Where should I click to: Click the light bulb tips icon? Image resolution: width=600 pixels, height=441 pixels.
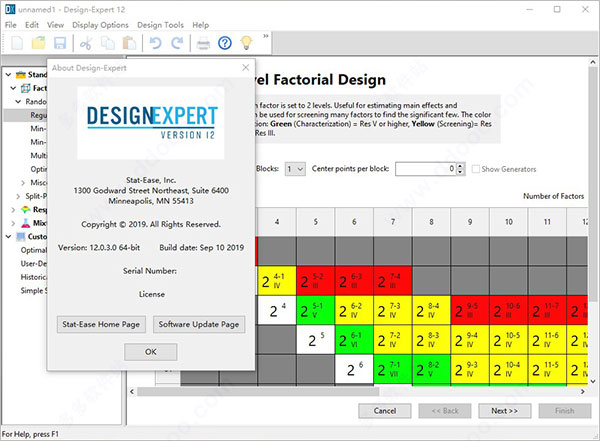click(246, 42)
